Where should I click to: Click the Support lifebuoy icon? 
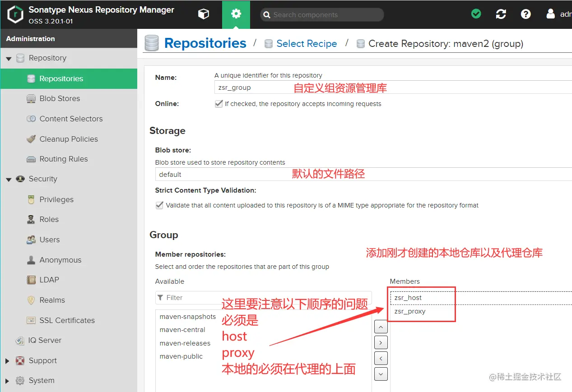coord(20,360)
